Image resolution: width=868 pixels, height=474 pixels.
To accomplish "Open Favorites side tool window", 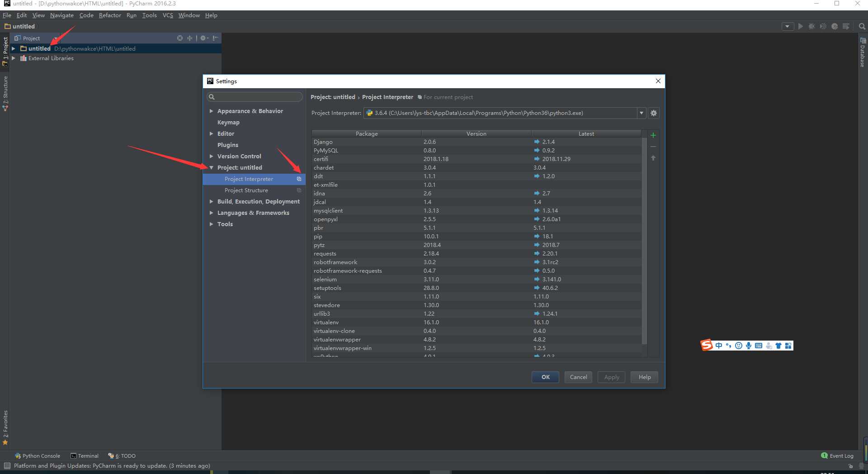I will coord(5,427).
